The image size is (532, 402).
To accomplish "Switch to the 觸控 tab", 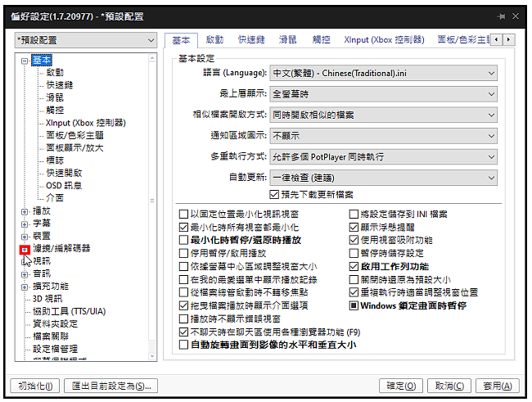I will pos(321,40).
